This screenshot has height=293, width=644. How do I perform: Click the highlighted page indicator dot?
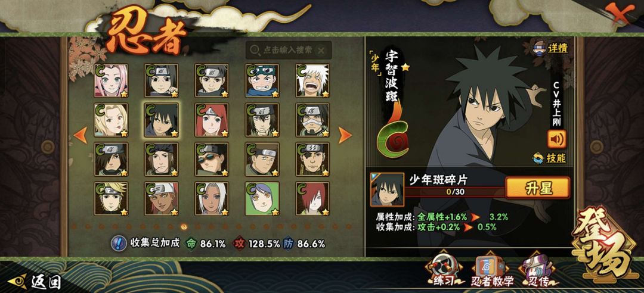point(184,226)
